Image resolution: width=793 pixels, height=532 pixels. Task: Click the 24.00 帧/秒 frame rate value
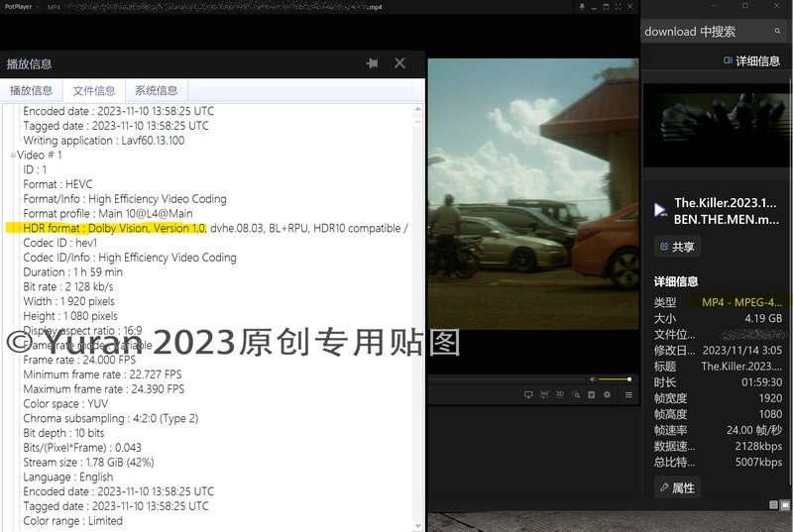coord(754,430)
